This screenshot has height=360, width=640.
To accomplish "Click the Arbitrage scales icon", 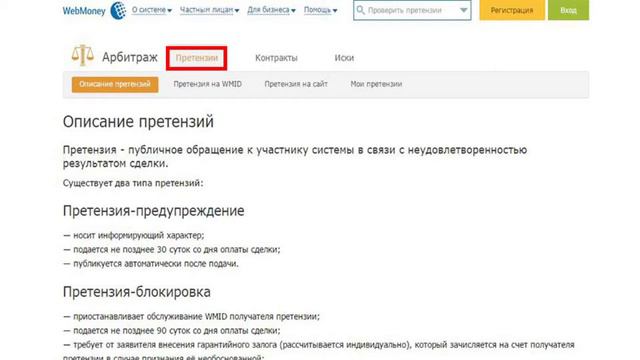I will [x=82, y=55].
